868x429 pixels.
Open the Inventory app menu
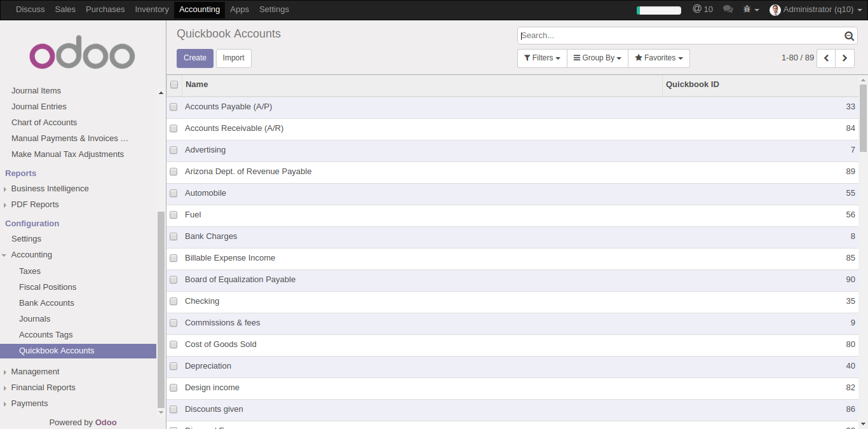[152, 10]
